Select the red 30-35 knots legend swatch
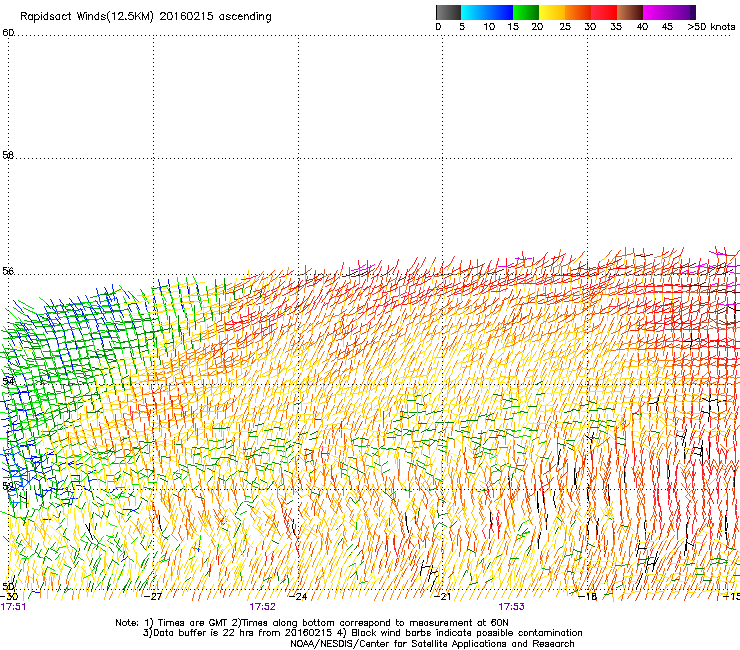The image size is (740, 650). 604,12
